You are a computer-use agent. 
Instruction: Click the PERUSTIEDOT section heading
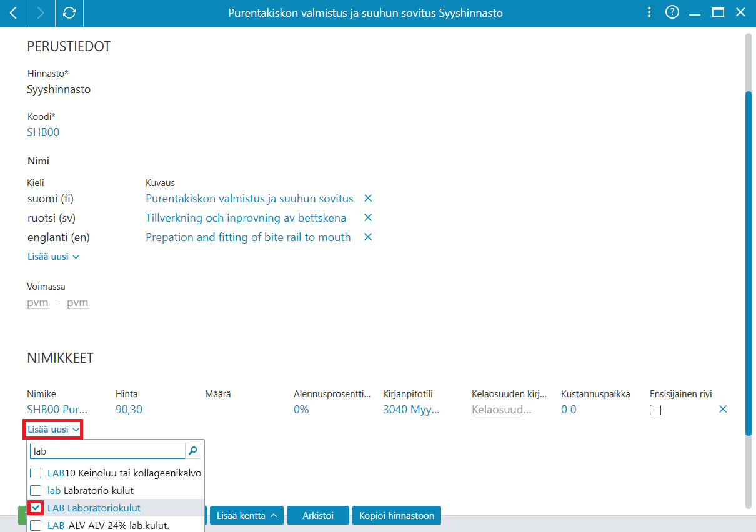click(69, 47)
